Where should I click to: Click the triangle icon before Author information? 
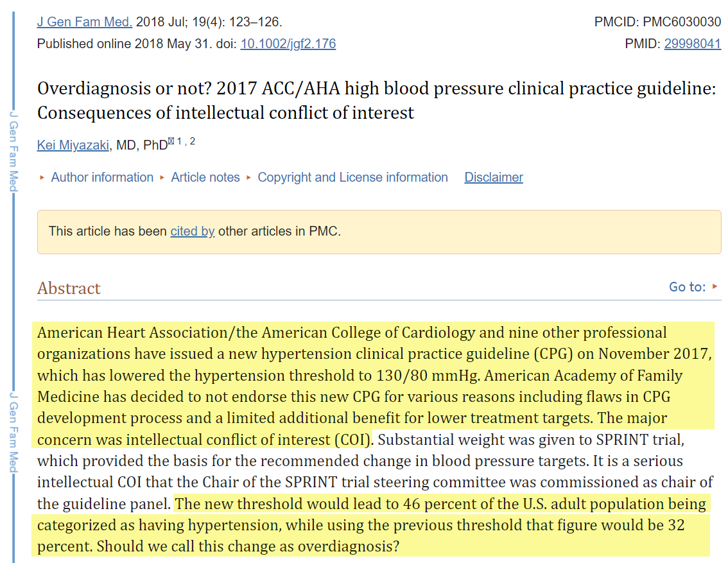click(x=42, y=178)
